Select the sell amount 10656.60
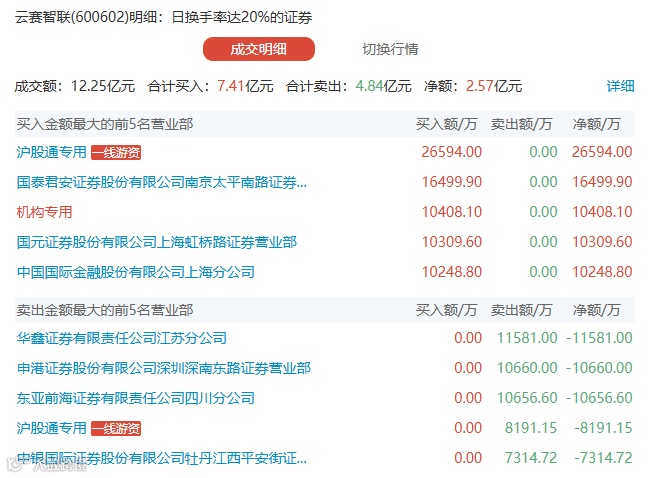Viewport: 653px width, 478px height. (x=527, y=398)
